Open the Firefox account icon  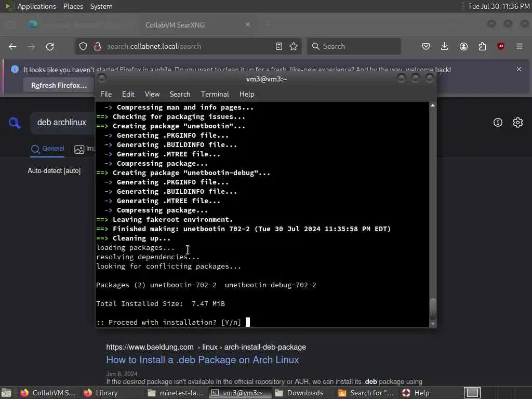pyautogui.click(x=463, y=46)
